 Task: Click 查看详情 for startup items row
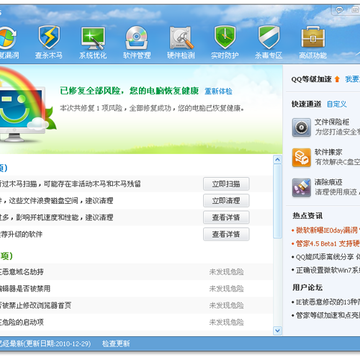tap(226, 218)
